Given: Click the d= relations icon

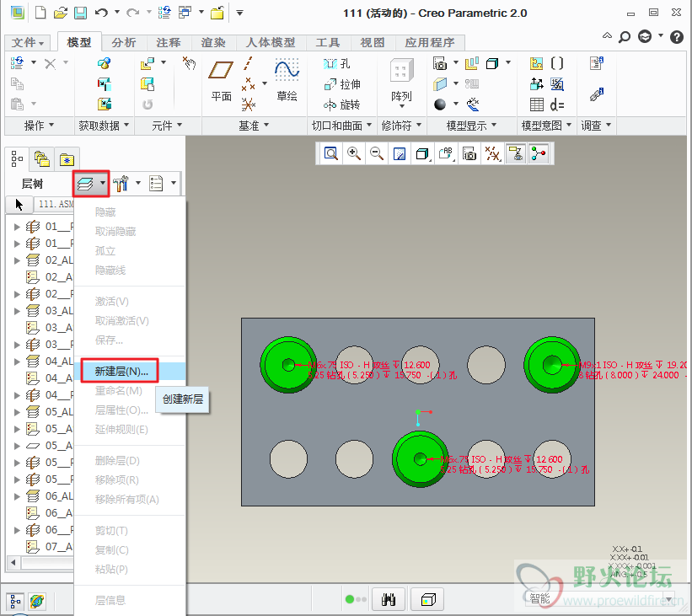Looking at the screenshot, I should pos(557,105).
